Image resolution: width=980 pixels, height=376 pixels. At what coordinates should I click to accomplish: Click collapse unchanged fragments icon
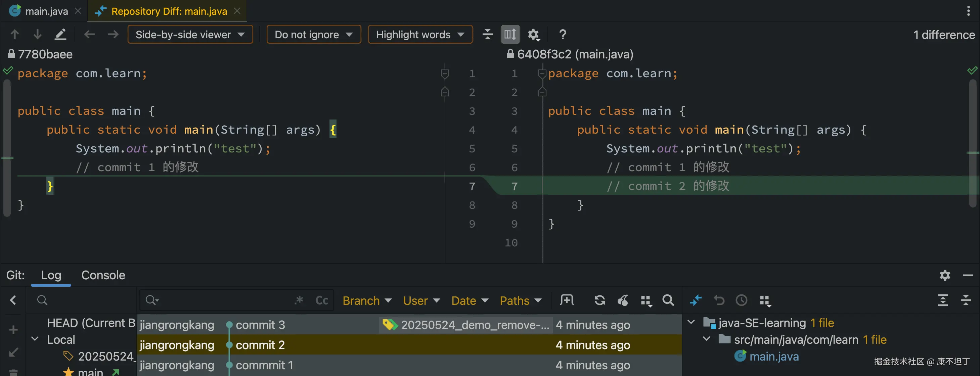pos(487,35)
